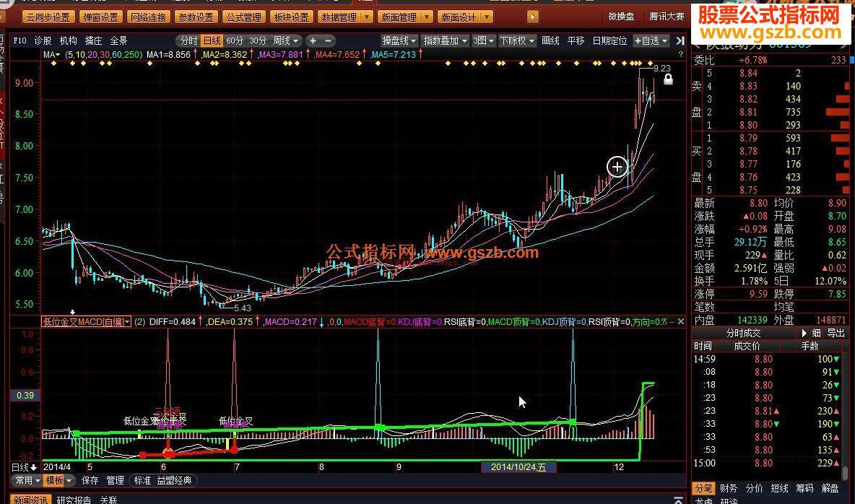The image size is (855, 504).
Task: Switch chart period to 60分
Action: [235, 41]
